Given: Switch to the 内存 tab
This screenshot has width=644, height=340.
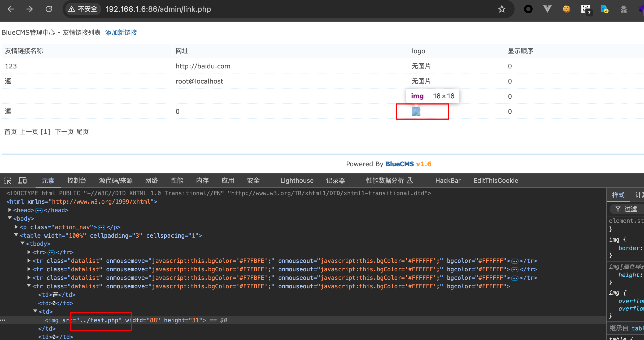Looking at the screenshot, I should [202, 181].
